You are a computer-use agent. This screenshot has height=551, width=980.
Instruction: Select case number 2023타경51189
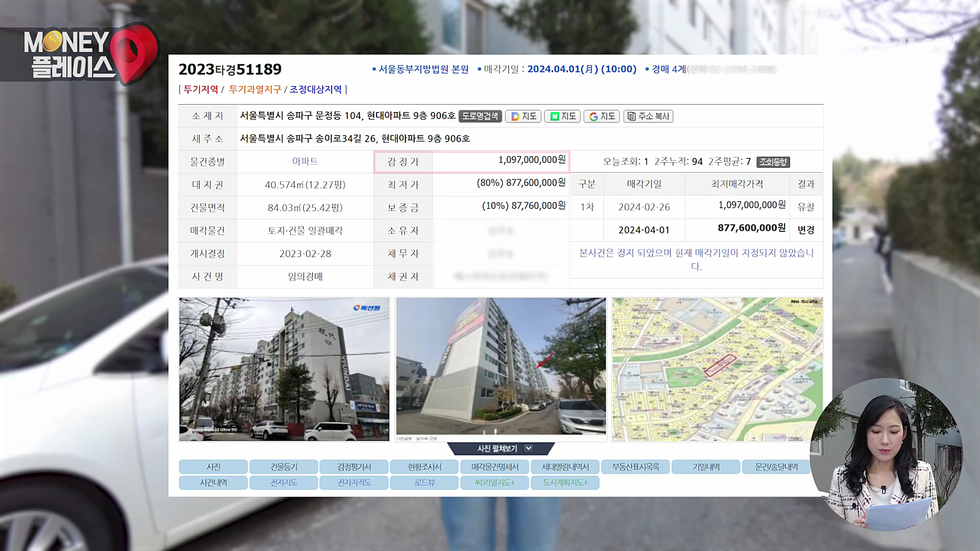point(230,69)
